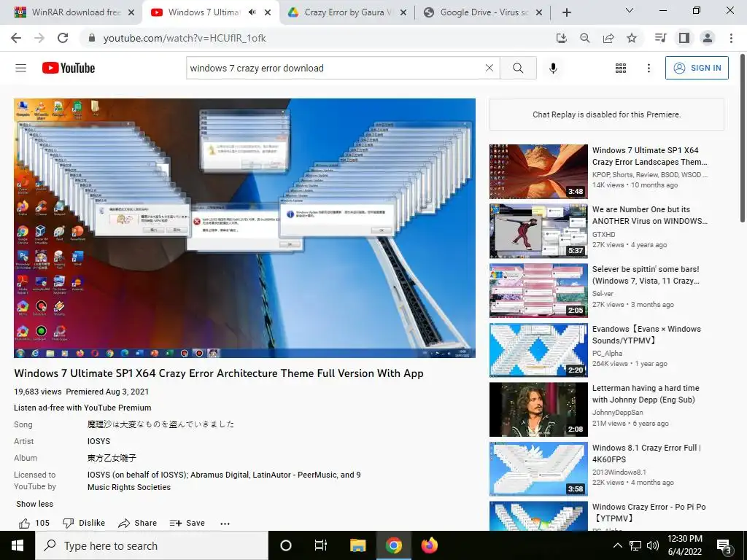Bookmark this page with the star icon

(x=632, y=38)
